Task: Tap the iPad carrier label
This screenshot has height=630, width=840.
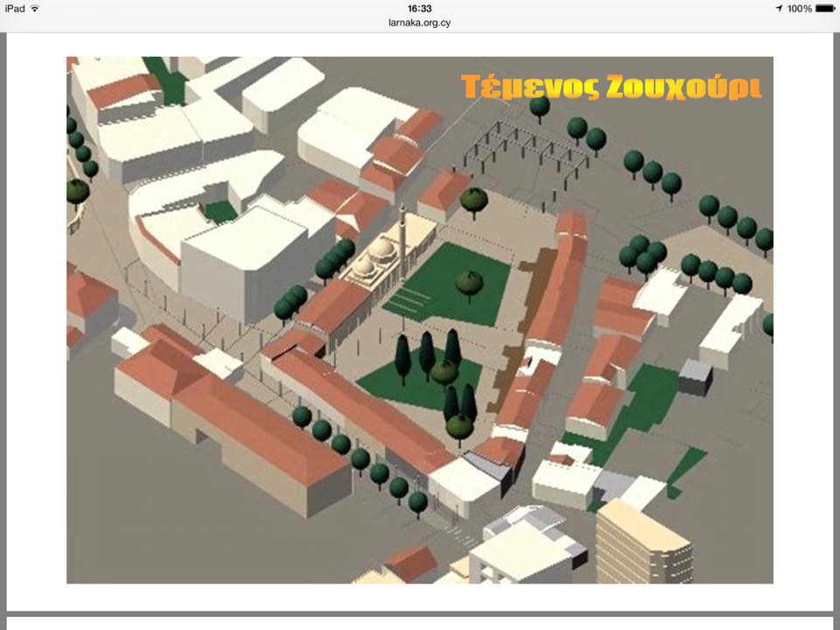Action: coord(13,8)
